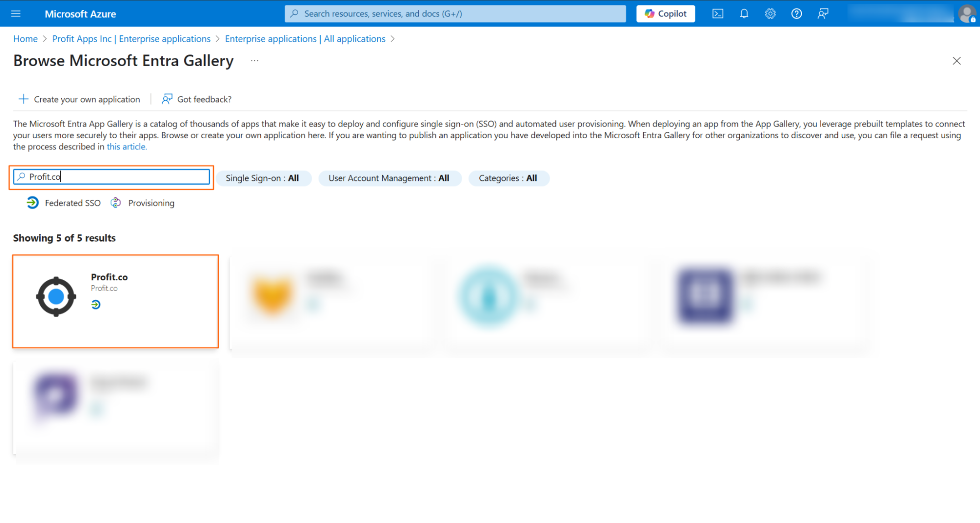Open the top bar feedback icon
Screen dimensions: 980x523
tap(823, 14)
